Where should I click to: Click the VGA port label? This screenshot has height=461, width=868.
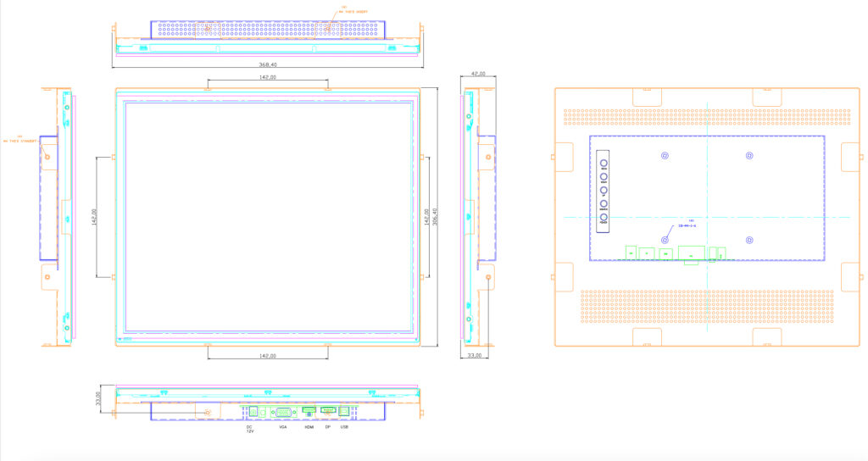(x=283, y=427)
